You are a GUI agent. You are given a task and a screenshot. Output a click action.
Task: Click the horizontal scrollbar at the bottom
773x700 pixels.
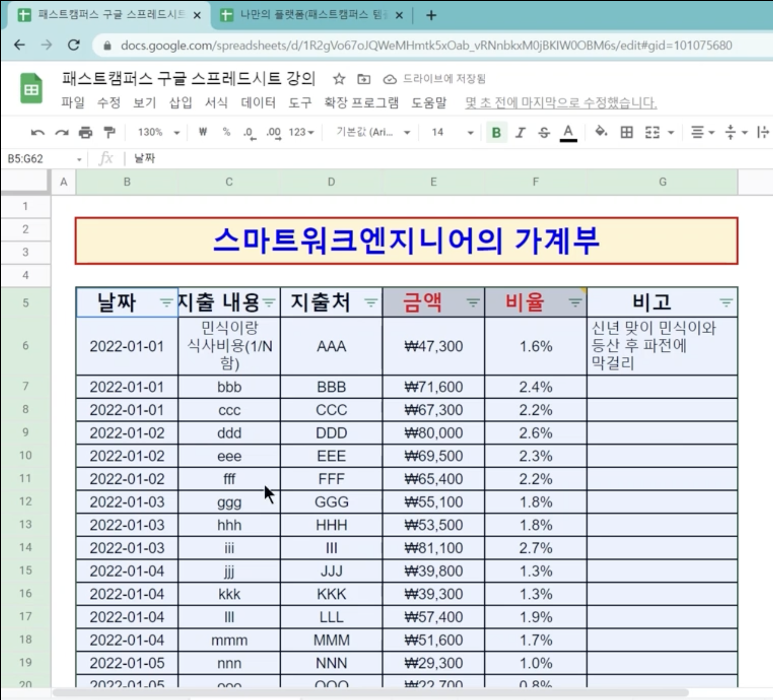pos(371,693)
